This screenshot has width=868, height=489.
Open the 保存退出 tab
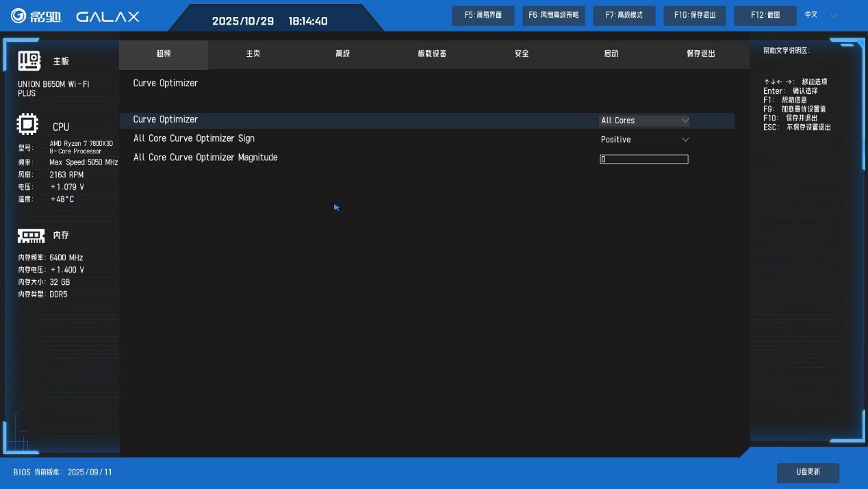coord(700,53)
